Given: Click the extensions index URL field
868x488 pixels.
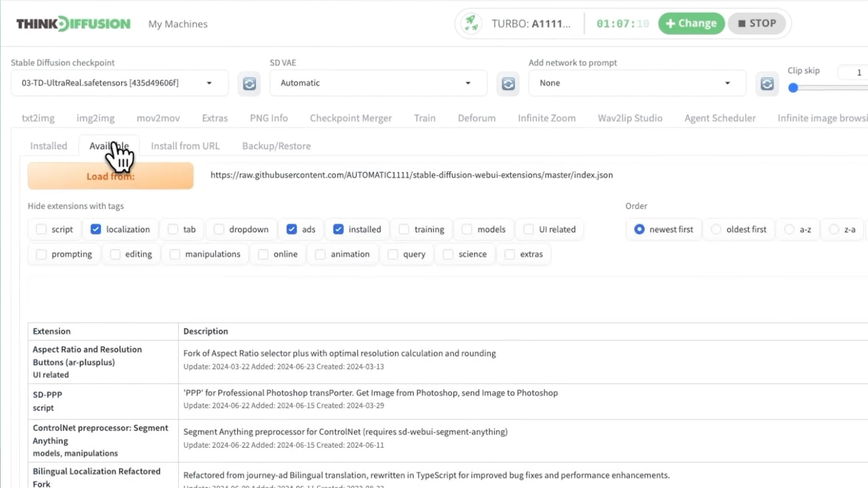Looking at the screenshot, I should [x=411, y=175].
